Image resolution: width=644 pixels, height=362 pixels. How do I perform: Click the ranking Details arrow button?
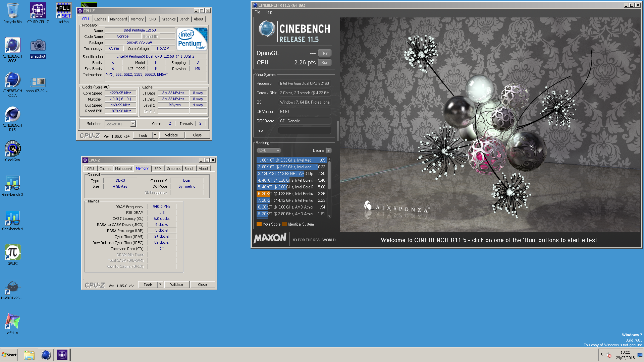[329, 150]
